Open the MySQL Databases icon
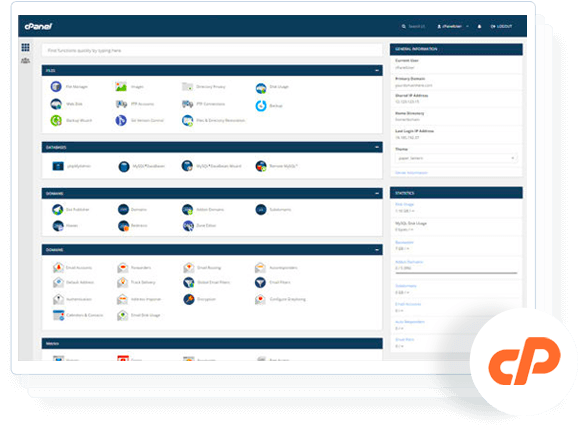Image resolution: width=578 pixels, height=429 pixels. pos(124,167)
